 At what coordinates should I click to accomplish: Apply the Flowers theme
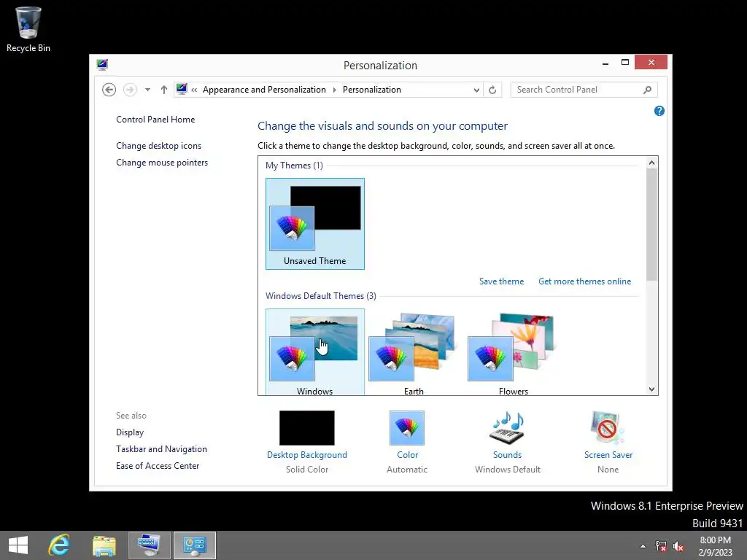click(x=513, y=352)
